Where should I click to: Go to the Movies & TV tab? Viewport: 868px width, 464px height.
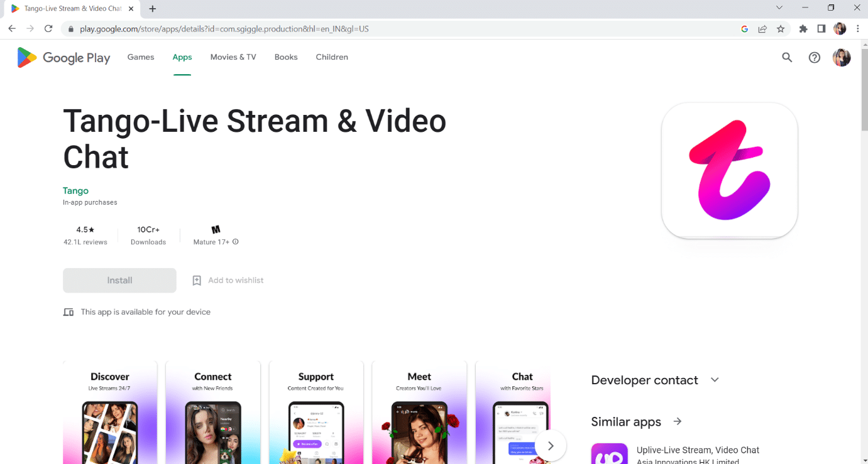pyautogui.click(x=233, y=57)
